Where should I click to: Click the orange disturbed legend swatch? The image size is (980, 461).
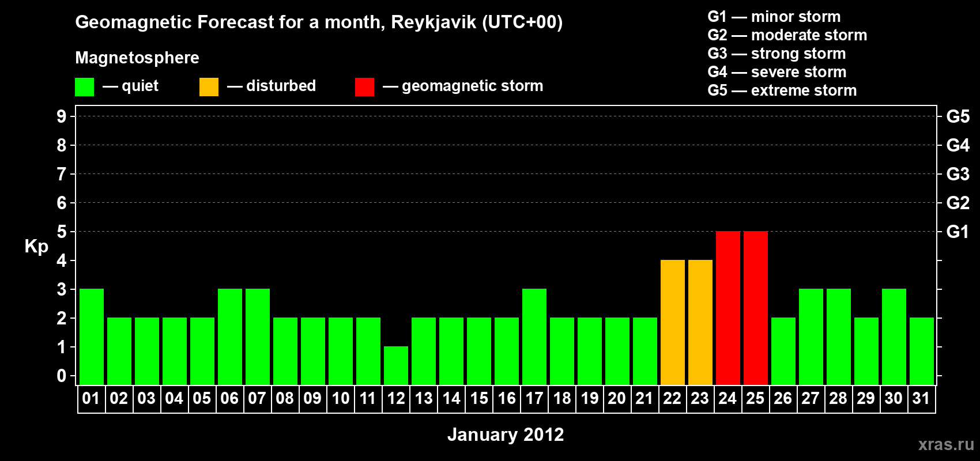(209, 87)
